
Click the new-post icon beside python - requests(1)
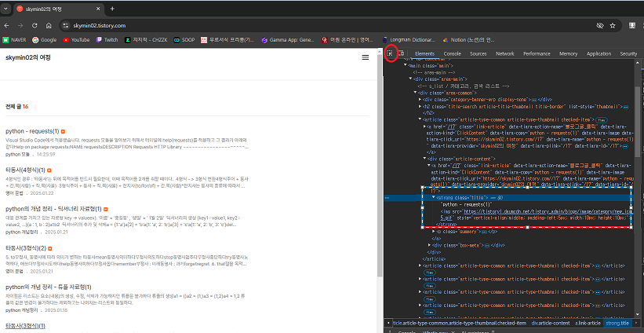click(x=63, y=132)
